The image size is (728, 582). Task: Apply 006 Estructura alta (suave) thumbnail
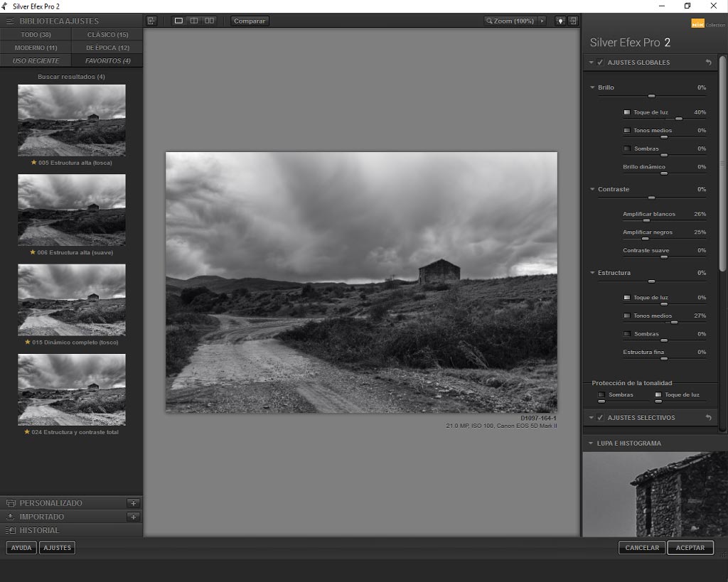(x=72, y=210)
